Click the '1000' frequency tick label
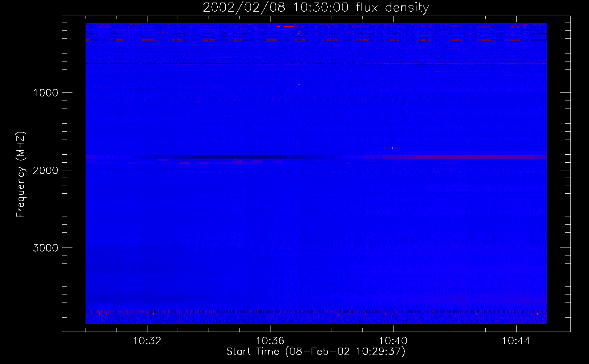Image resolution: width=589 pixels, height=364 pixels. point(46,93)
